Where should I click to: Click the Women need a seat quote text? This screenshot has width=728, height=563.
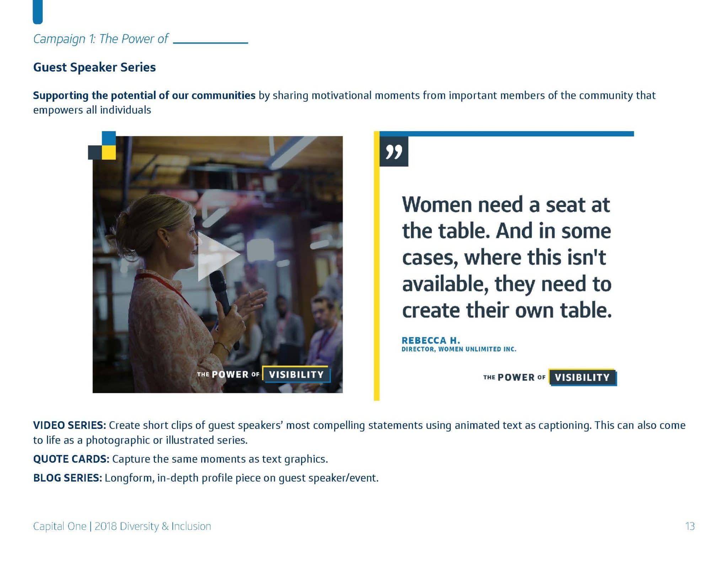(507, 257)
